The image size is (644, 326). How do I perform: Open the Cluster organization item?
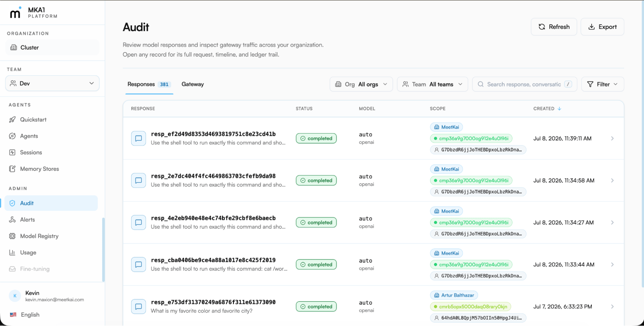tap(52, 47)
